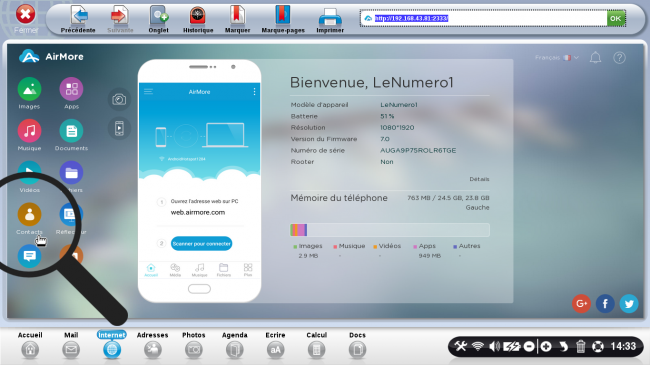Screen dimensions: 650x365
Task: Select Accueil tab in the phone preview
Action: (151, 270)
